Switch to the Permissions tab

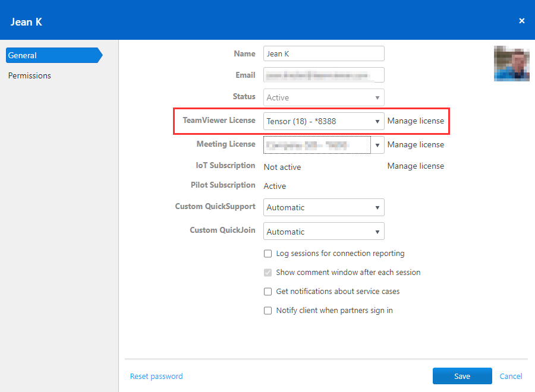pos(30,75)
